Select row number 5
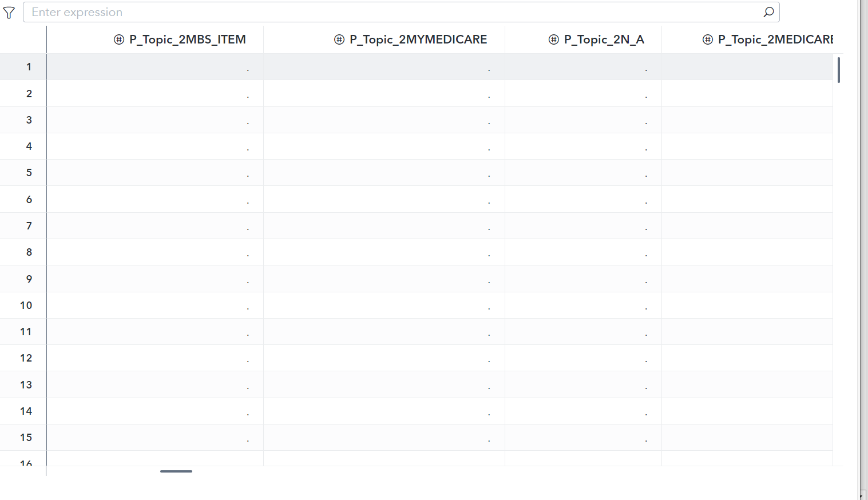 29,173
